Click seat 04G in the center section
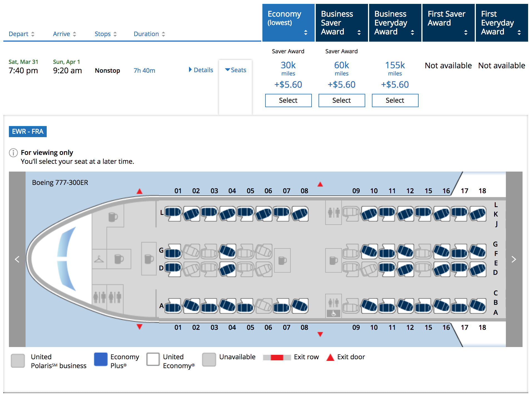This screenshot has width=532, height=397. click(x=227, y=251)
